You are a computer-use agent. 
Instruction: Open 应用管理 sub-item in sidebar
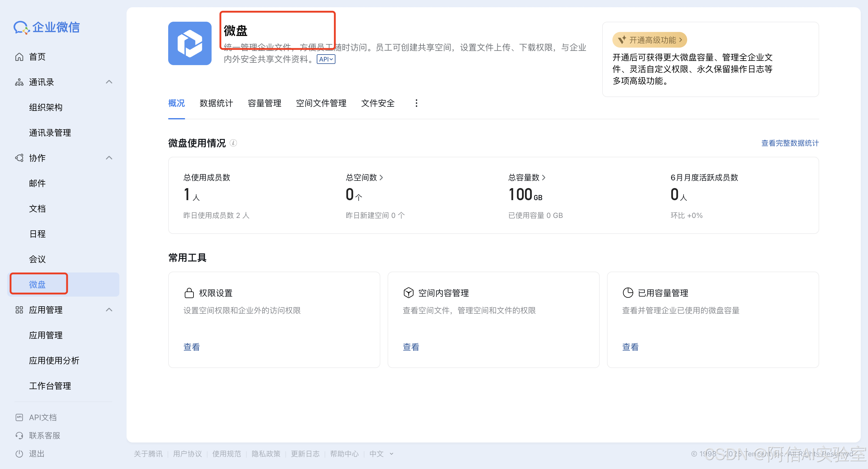coord(46,335)
